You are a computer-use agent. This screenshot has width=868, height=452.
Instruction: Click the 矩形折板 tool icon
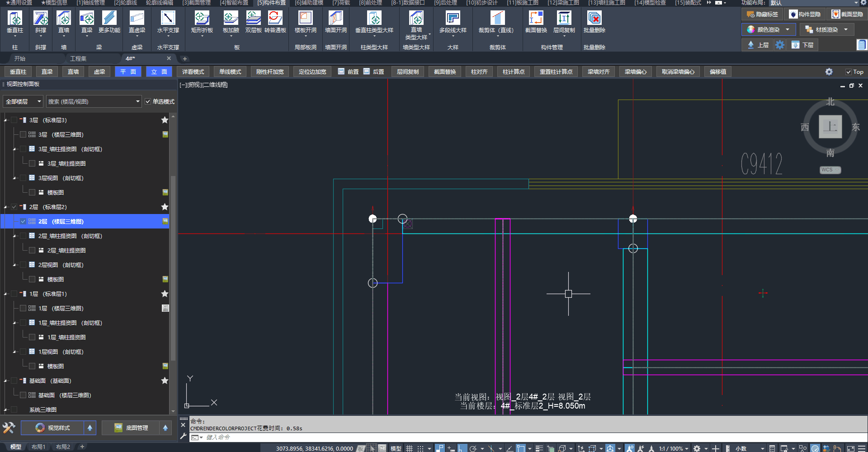(x=202, y=19)
